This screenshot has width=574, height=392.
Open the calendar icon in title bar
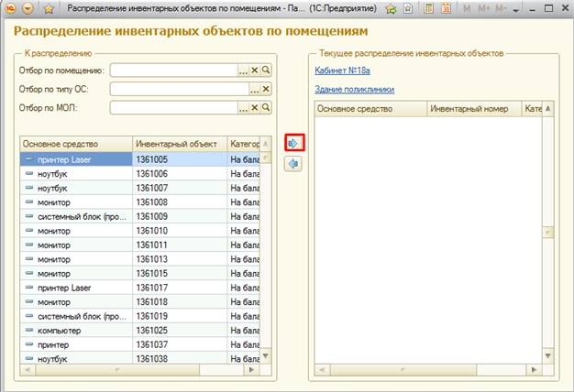click(x=447, y=8)
